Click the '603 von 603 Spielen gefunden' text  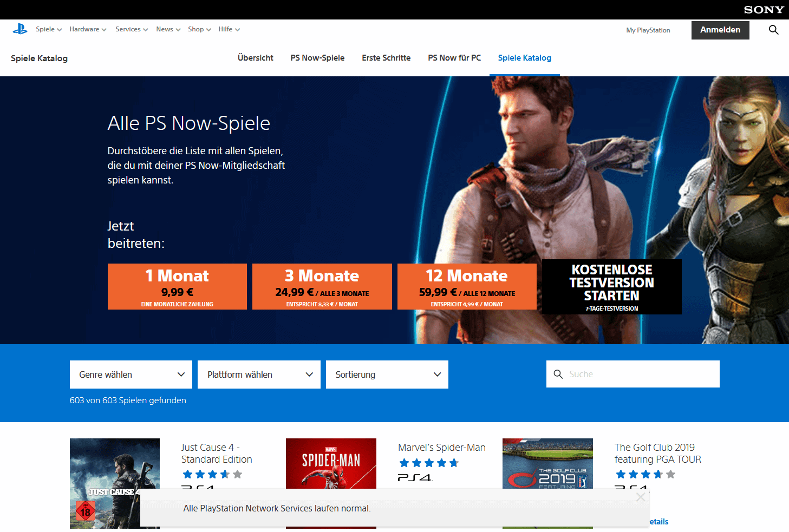pyautogui.click(x=128, y=400)
